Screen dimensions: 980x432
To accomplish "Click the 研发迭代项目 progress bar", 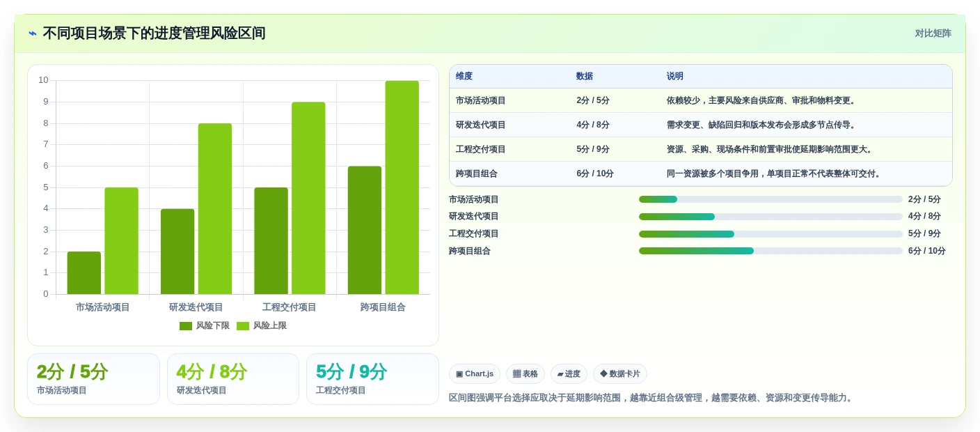I will coord(770,217).
